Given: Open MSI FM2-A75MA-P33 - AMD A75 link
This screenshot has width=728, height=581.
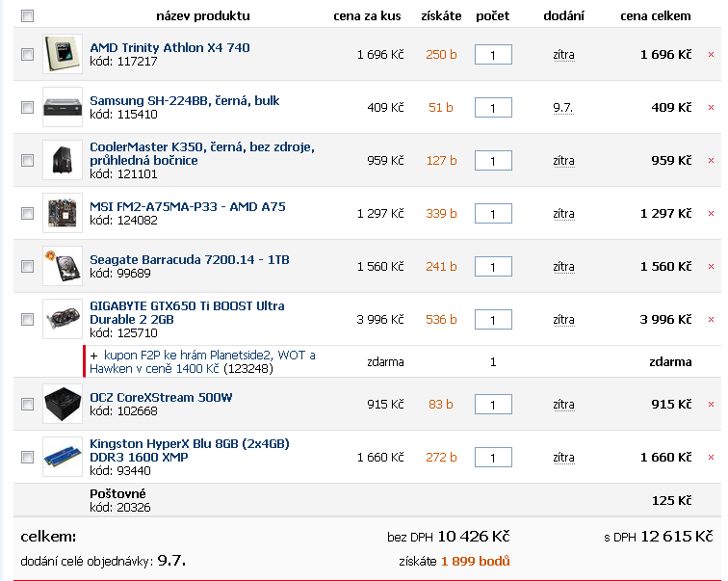Looking at the screenshot, I should point(188,206).
